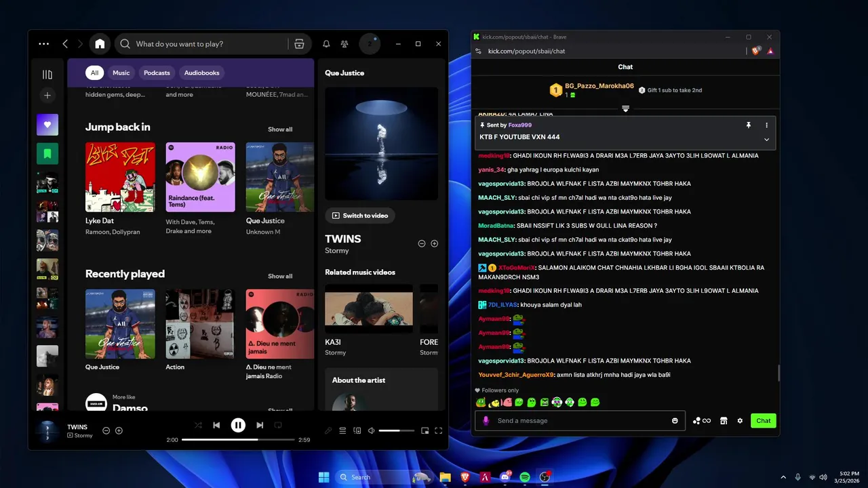The width and height of the screenshot is (868, 488).
Task: Expand the pinned KTB F YOUTUBE message
Action: pyautogui.click(x=767, y=140)
